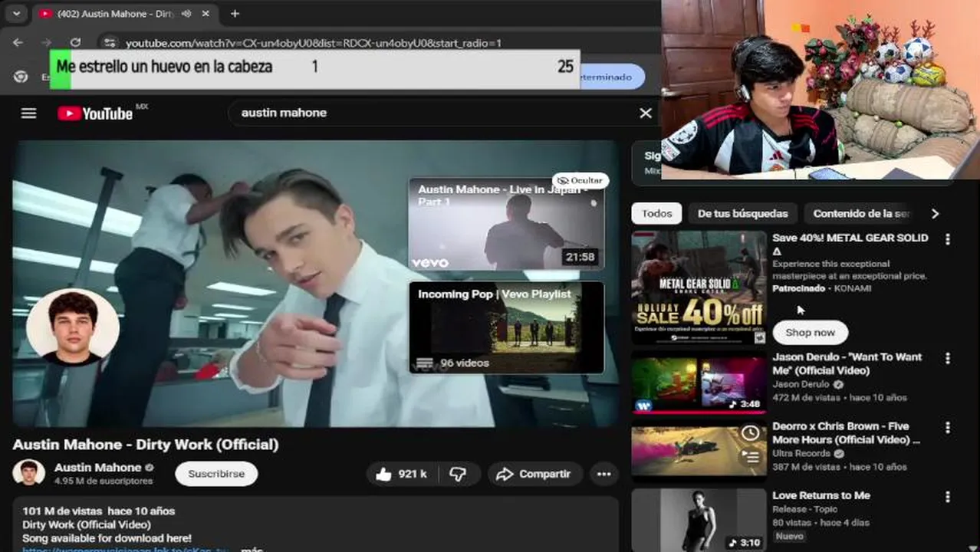
Task: Reload the page with the refresh icon
Action: pos(75,43)
